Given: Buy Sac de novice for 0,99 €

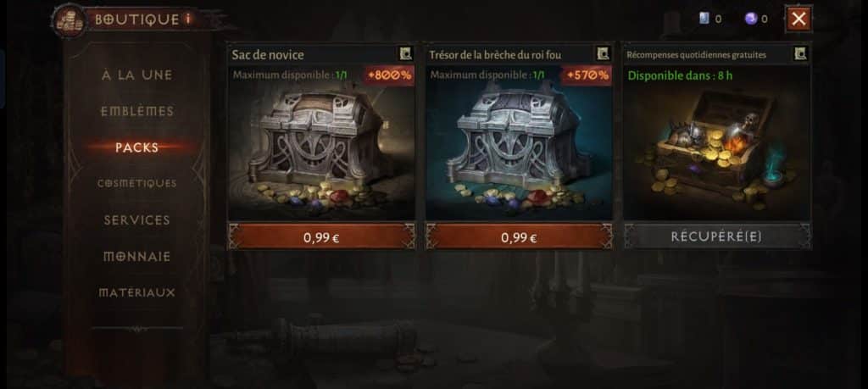Looking at the screenshot, I should click(321, 236).
